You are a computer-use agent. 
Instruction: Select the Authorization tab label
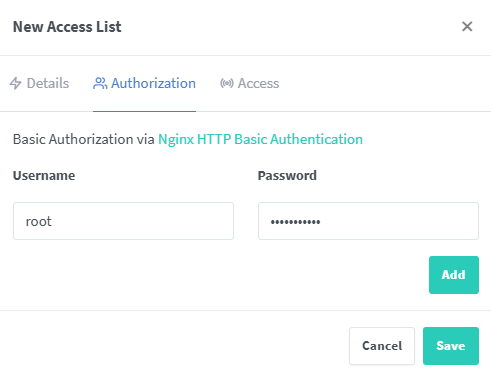coord(153,83)
